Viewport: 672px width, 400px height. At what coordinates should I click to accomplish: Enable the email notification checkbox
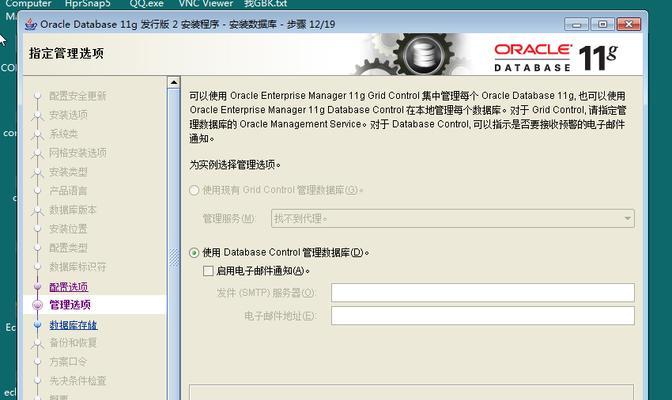coord(208,271)
